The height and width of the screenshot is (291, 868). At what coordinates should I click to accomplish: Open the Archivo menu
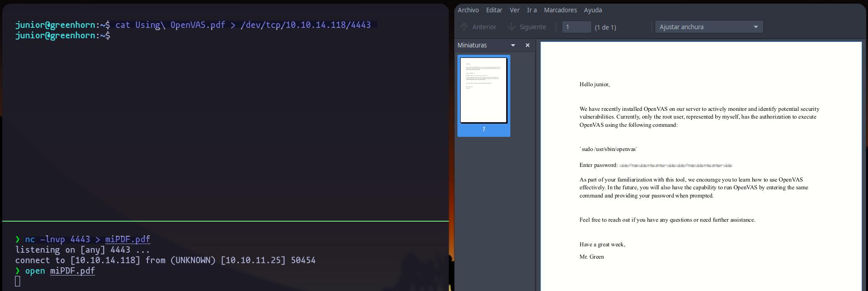468,10
